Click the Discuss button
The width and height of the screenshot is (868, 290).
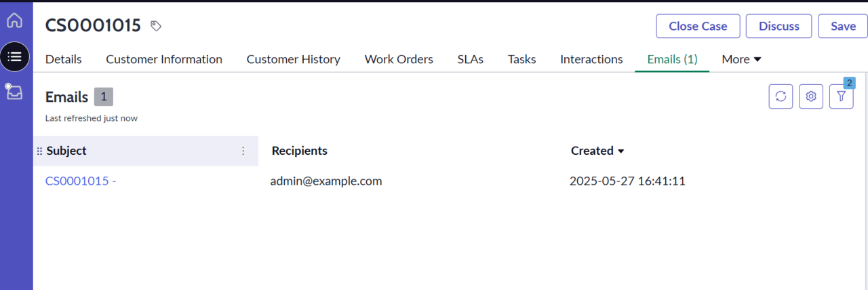pyautogui.click(x=778, y=26)
